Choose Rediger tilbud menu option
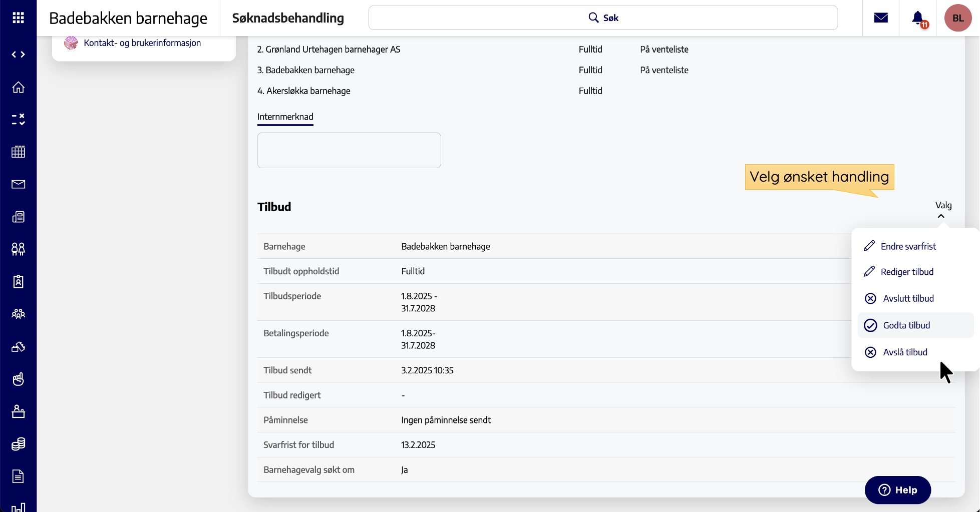The image size is (980, 512). click(x=907, y=272)
